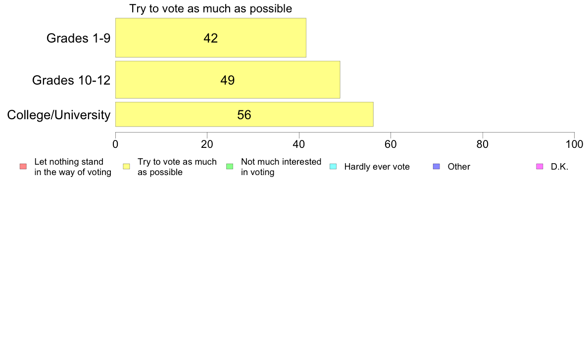Viewport: 588px width, 364px height.
Task: Click the value 56 inside the bar
Action: [x=244, y=115]
